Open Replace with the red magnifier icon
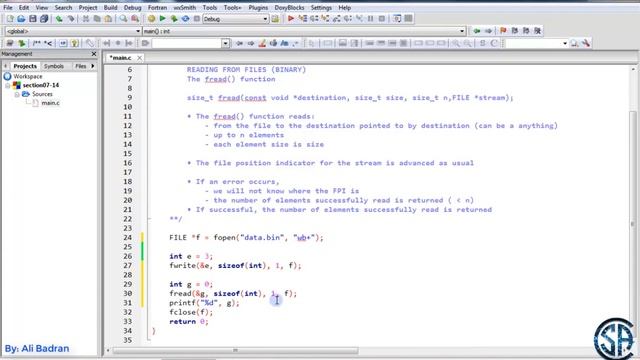This screenshot has height=360, width=640. coord(135,19)
